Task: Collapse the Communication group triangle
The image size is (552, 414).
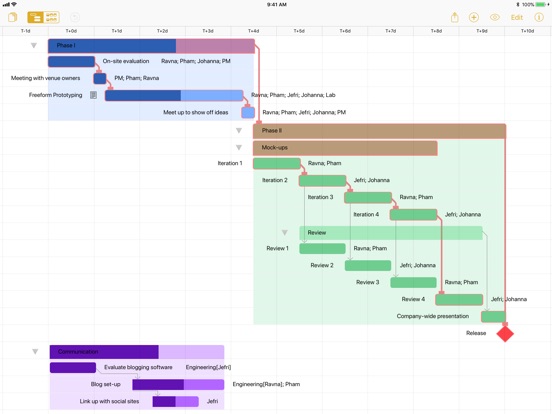Action: (35, 351)
